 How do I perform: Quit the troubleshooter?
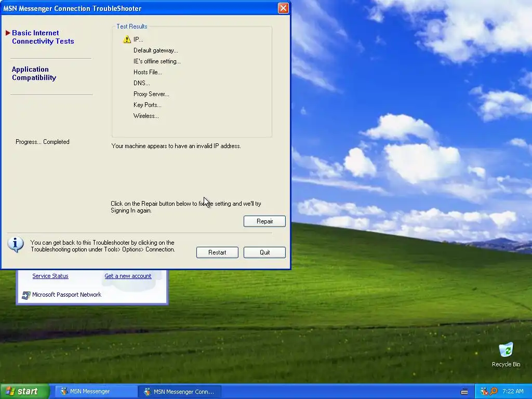click(x=264, y=252)
